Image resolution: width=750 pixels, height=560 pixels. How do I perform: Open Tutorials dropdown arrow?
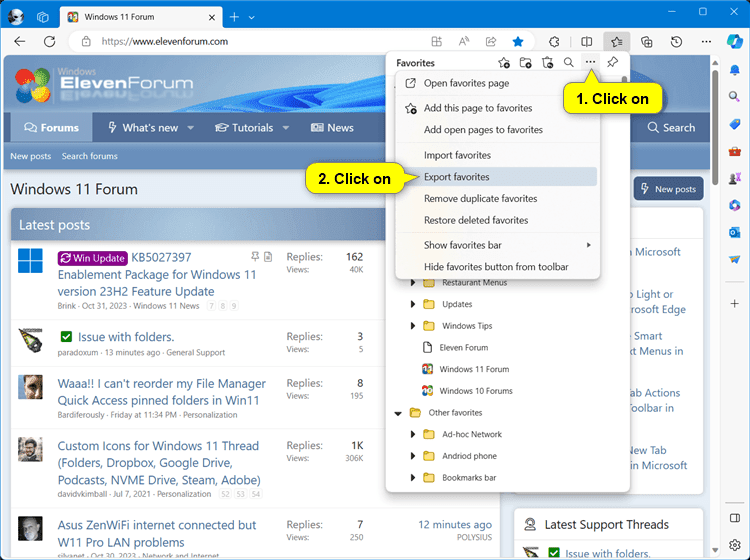(x=286, y=128)
